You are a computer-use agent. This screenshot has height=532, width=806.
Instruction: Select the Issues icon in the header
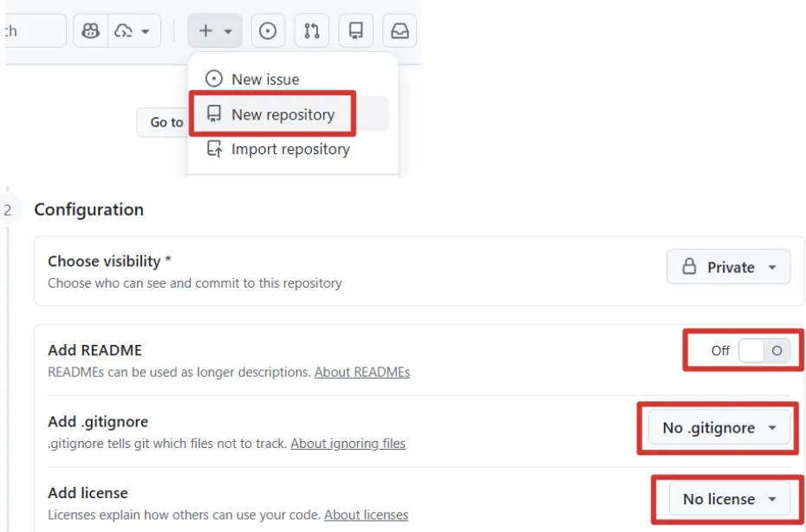tap(269, 29)
